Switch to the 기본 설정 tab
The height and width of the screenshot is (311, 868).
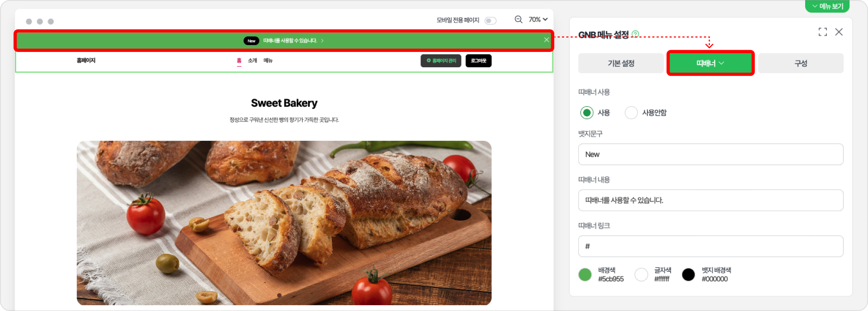621,63
